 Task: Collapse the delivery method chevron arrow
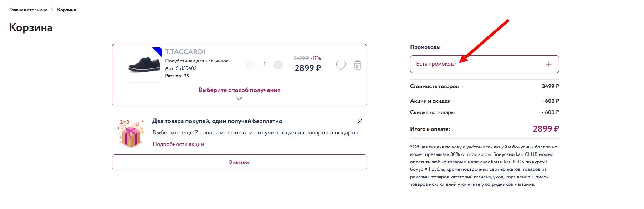click(x=239, y=99)
